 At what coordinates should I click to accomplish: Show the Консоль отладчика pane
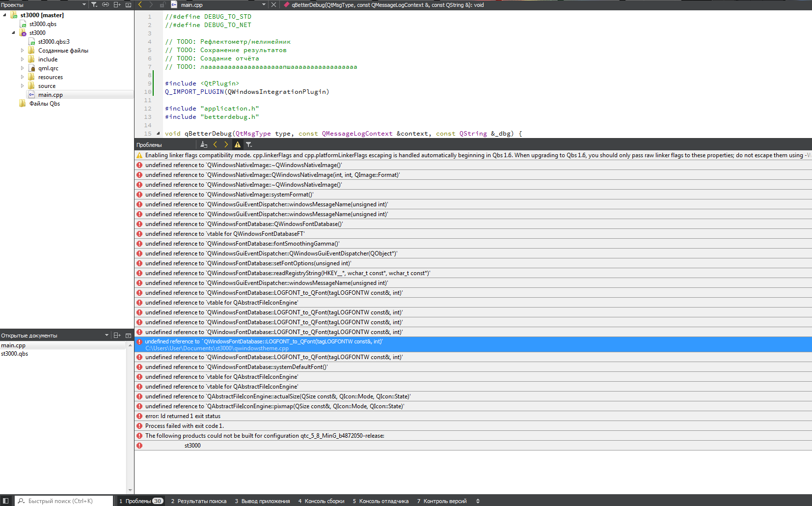[x=380, y=501]
